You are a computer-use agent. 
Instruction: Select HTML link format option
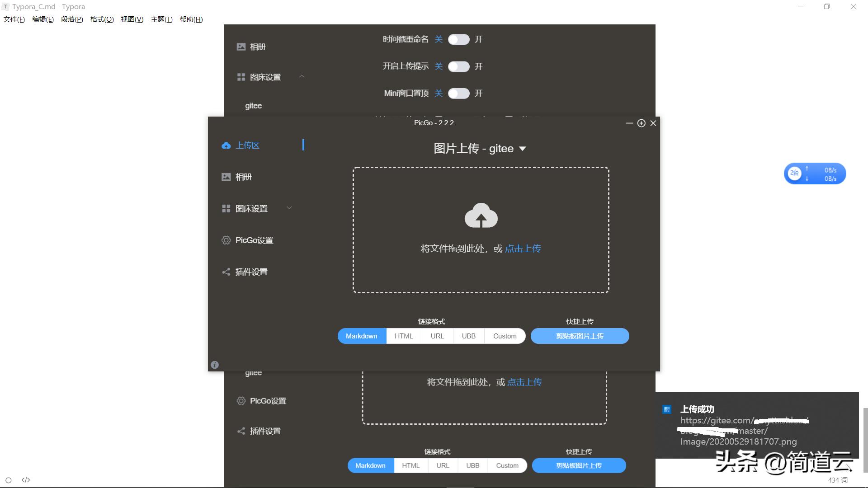[404, 336]
